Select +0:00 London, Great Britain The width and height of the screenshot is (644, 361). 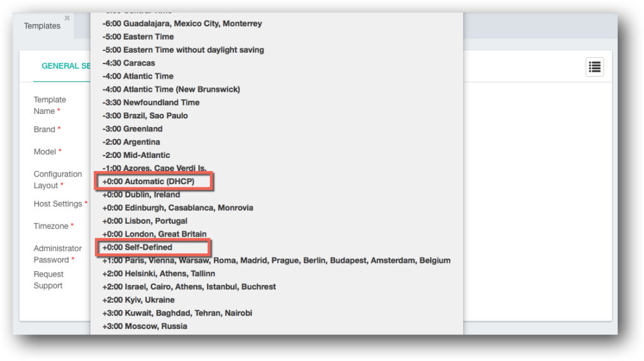(x=154, y=234)
